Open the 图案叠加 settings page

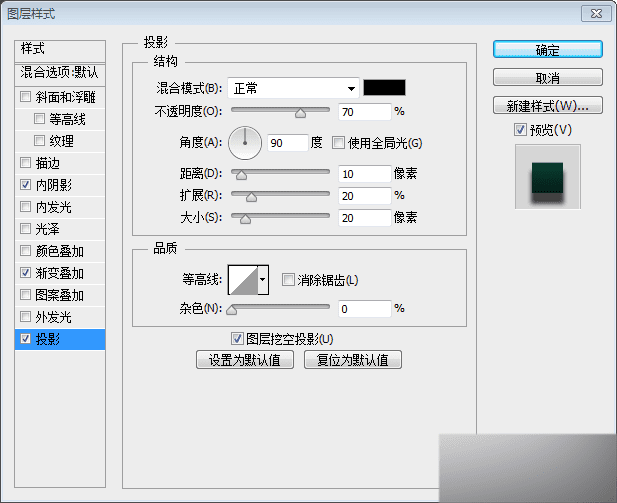pos(59,295)
